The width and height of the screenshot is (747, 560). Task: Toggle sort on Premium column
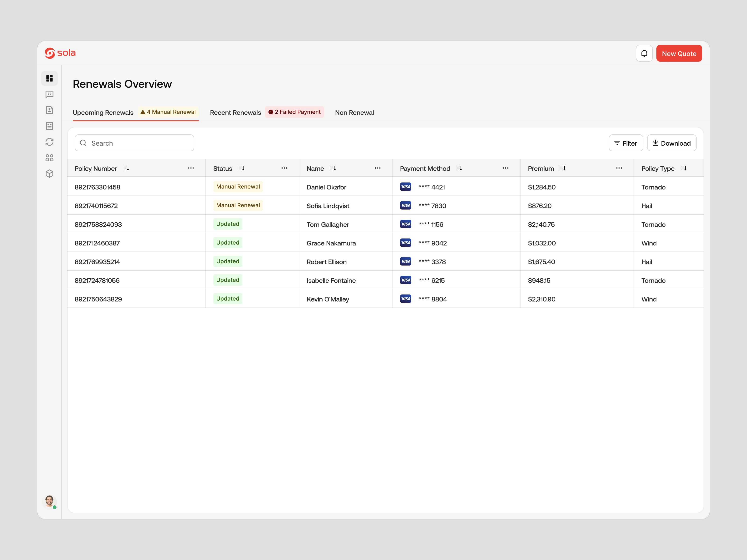[x=562, y=168]
